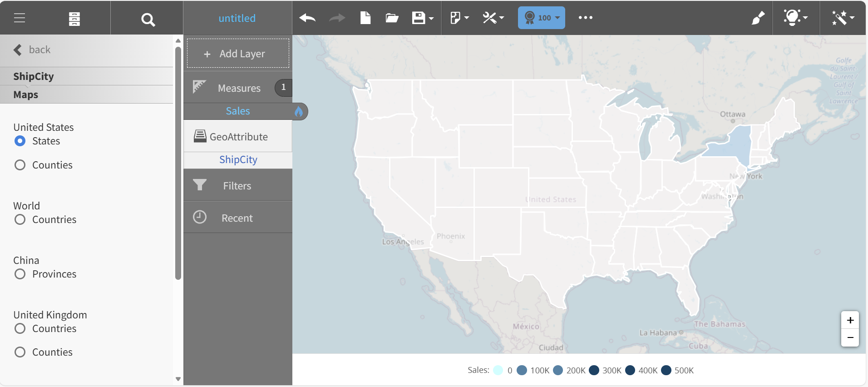
Task: Click the 400K legend swatch
Action: [x=630, y=370]
